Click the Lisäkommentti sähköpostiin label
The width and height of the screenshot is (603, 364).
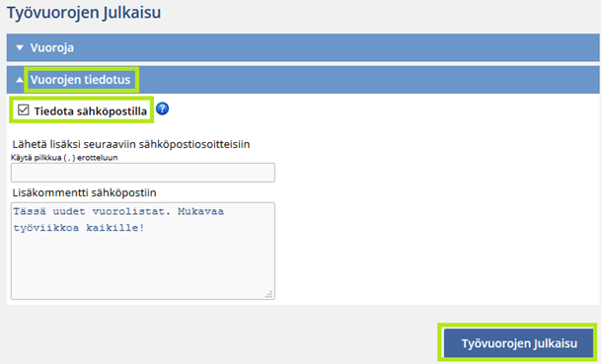[84, 192]
